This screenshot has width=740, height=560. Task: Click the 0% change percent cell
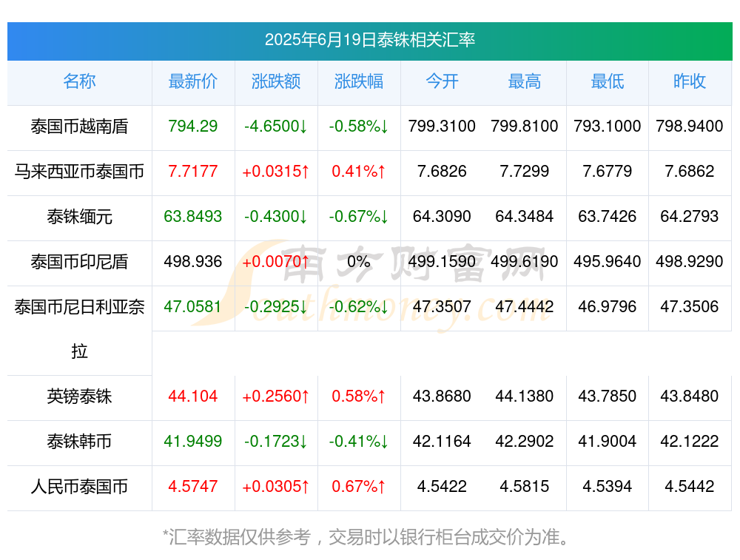click(x=359, y=261)
